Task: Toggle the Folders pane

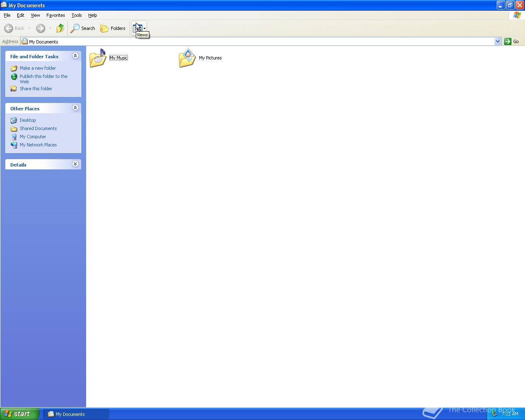Action: tap(113, 28)
